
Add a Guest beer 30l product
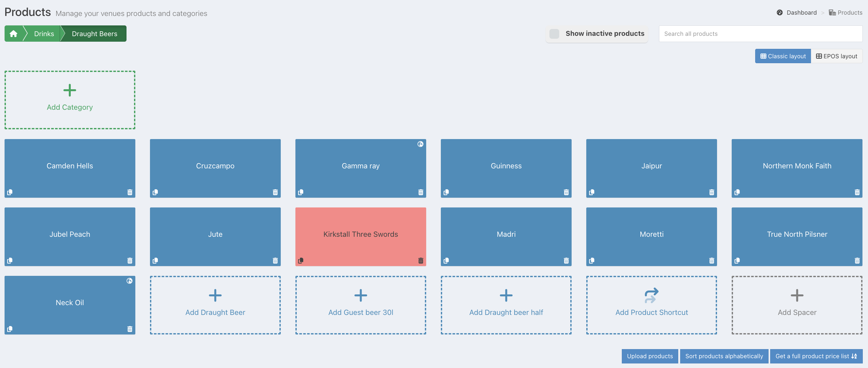tap(361, 305)
